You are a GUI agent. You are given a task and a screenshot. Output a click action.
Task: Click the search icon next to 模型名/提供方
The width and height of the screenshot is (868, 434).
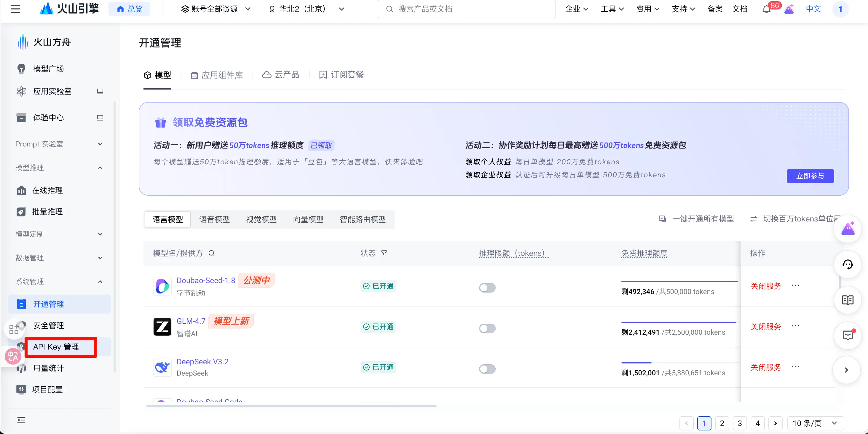click(212, 253)
